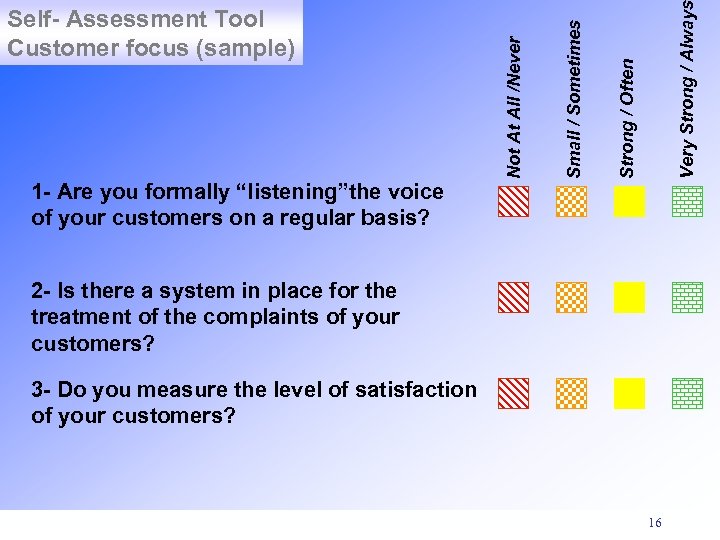Viewport: 720px width, 540px height.
Task: Check orange 'Sometimes' box for listening question
Action: pyautogui.click(x=571, y=202)
